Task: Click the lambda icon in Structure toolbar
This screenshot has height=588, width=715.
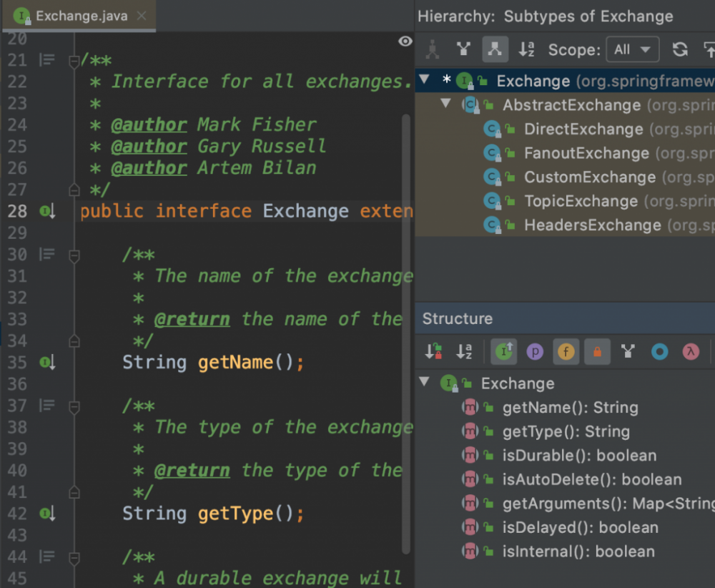Action: point(690,351)
